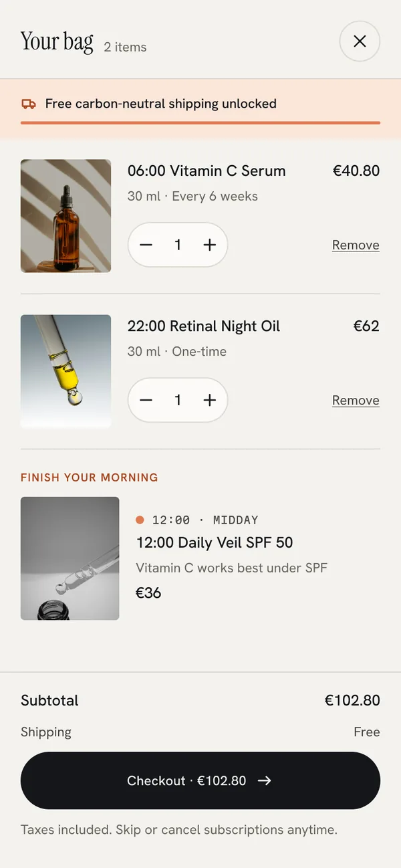This screenshot has width=401, height=868.
Task: Open the 06:00 Vitamin C Serum title
Action: pyautogui.click(x=207, y=171)
